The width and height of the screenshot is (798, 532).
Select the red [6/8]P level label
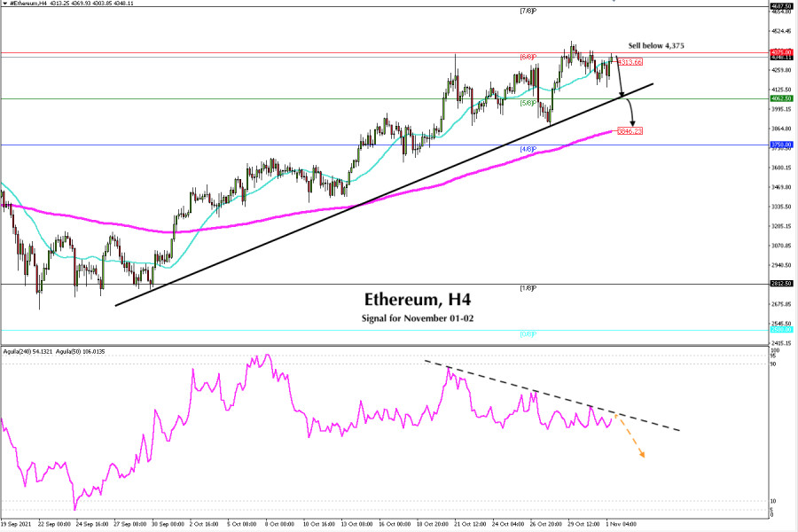tap(528, 57)
